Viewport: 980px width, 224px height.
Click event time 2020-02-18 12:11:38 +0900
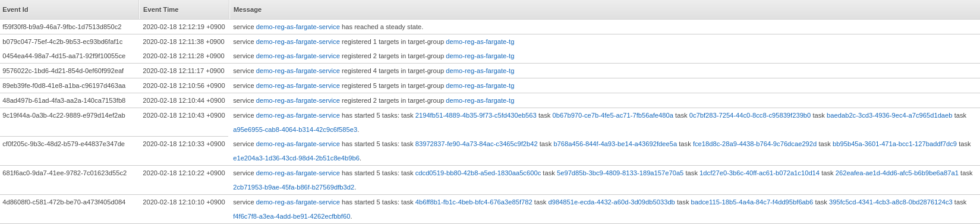[x=184, y=42]
